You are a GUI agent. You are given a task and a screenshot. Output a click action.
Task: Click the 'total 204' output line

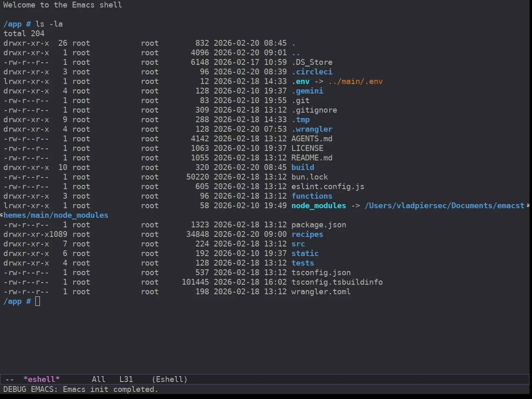24,34
